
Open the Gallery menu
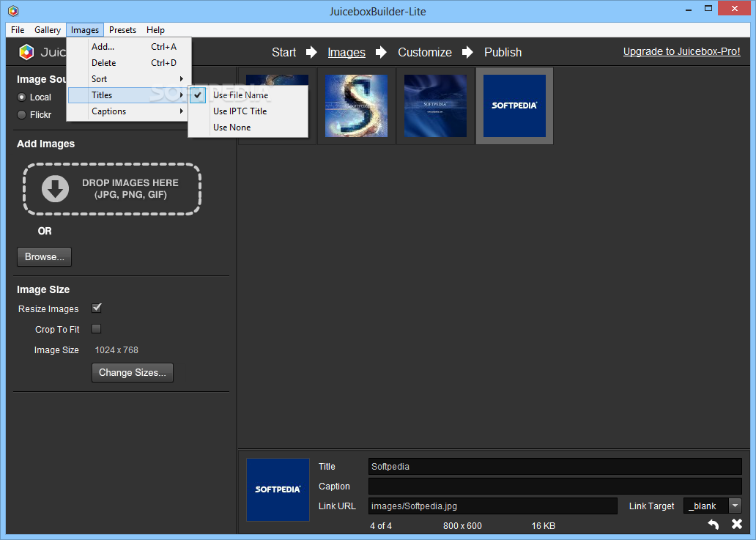click(47, 30)
